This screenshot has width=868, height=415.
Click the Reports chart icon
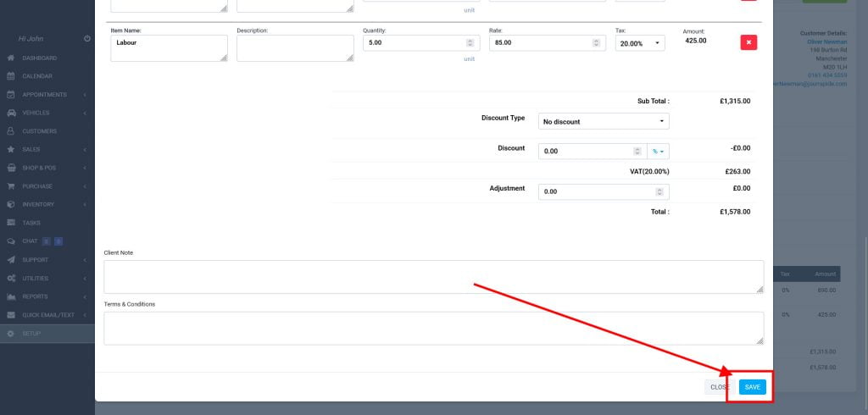click(x=11, y=296)
